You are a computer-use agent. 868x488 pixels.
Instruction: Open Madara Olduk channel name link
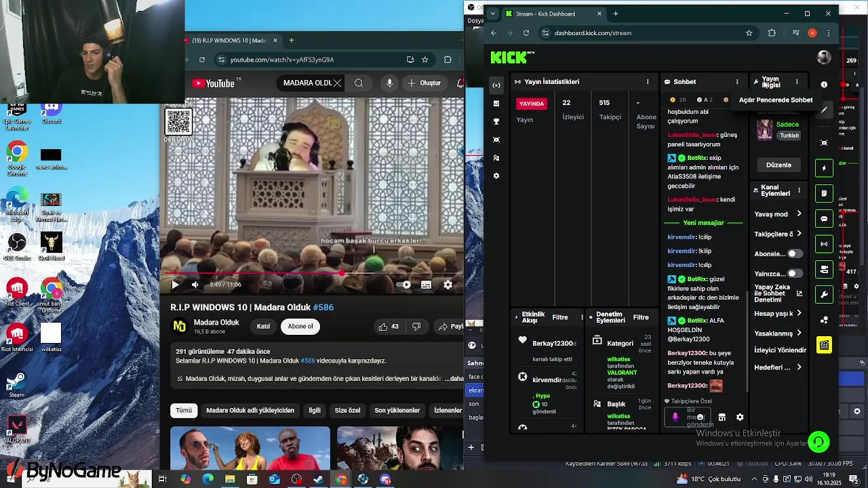216,323
